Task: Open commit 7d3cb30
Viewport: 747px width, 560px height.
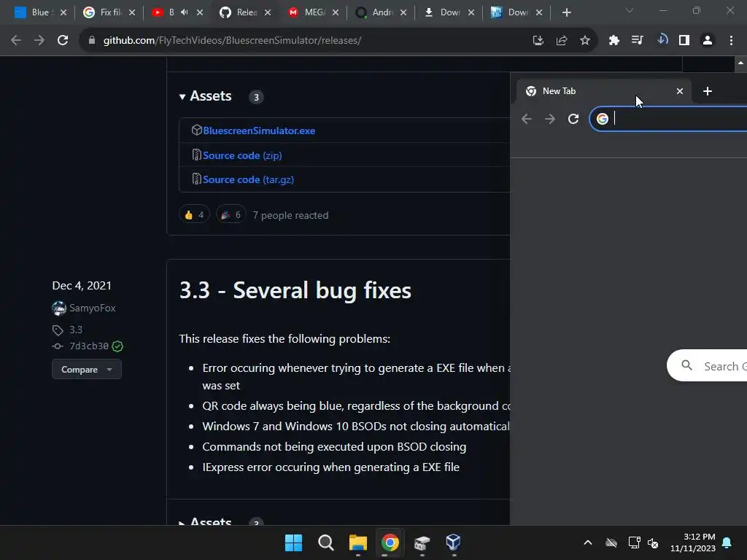Action: point(89,346)
